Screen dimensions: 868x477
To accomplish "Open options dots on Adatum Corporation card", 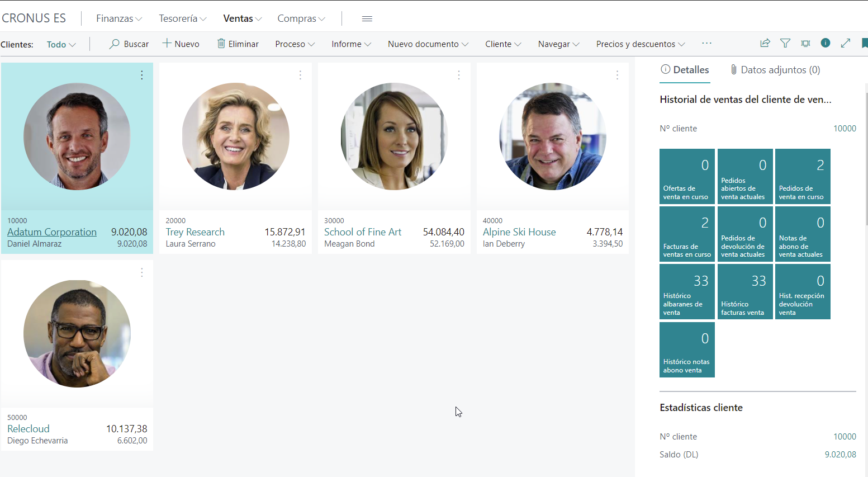I will click(142, 75).
